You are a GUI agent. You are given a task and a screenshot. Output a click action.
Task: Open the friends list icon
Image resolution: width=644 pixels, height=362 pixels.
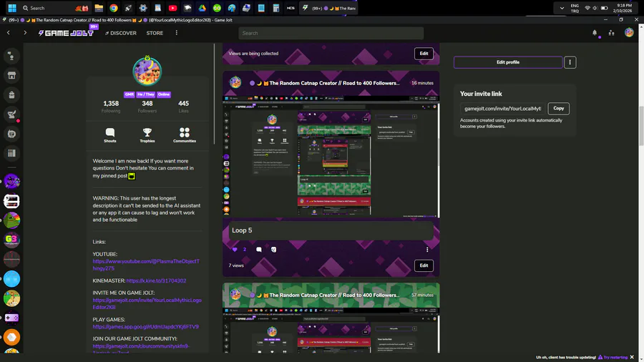pos(612,33)
